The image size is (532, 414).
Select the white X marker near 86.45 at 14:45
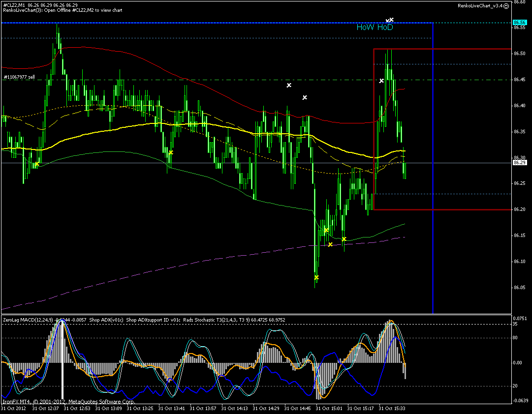point(289,85)
